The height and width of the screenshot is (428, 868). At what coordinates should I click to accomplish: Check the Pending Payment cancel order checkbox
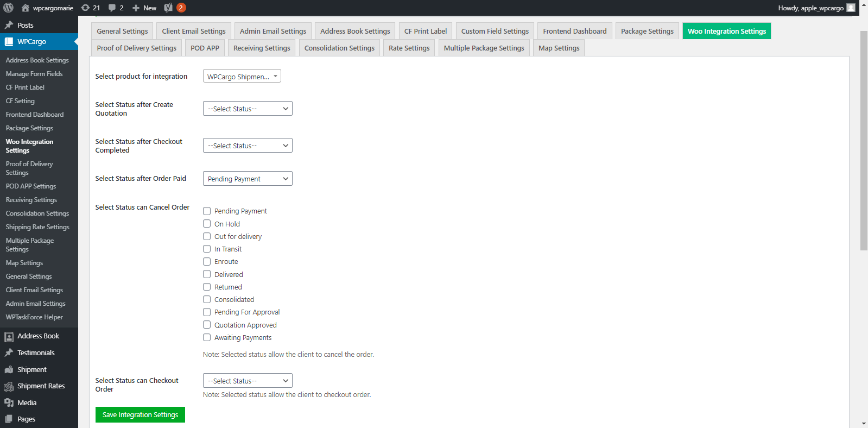coord(207,211)
